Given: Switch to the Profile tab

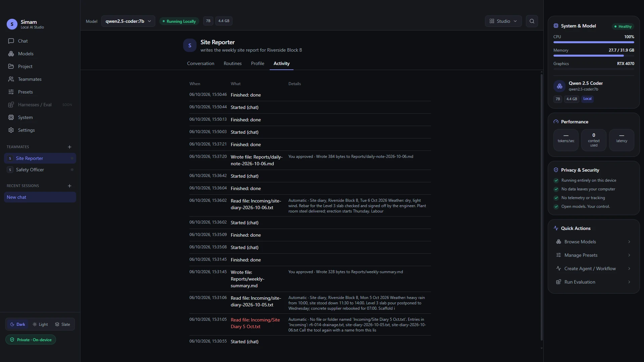Looking at the screenshot, I should pyautogui.click(x=258, y=63).
